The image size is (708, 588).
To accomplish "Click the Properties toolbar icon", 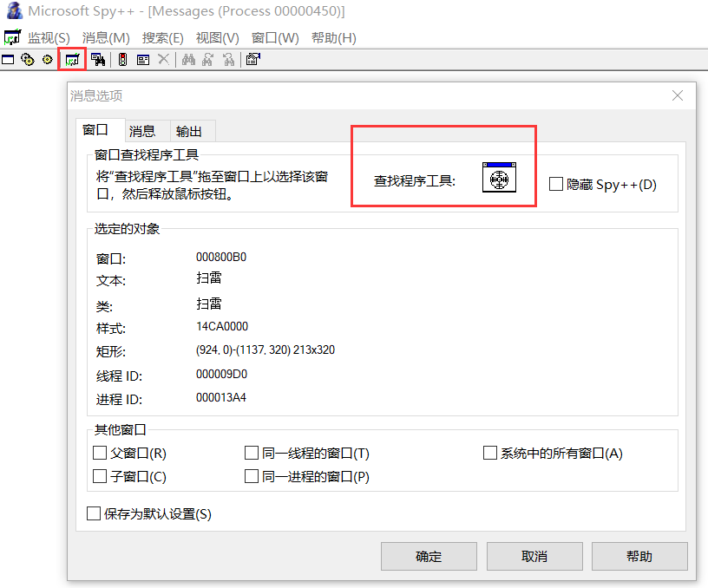I will click(253, 59).
